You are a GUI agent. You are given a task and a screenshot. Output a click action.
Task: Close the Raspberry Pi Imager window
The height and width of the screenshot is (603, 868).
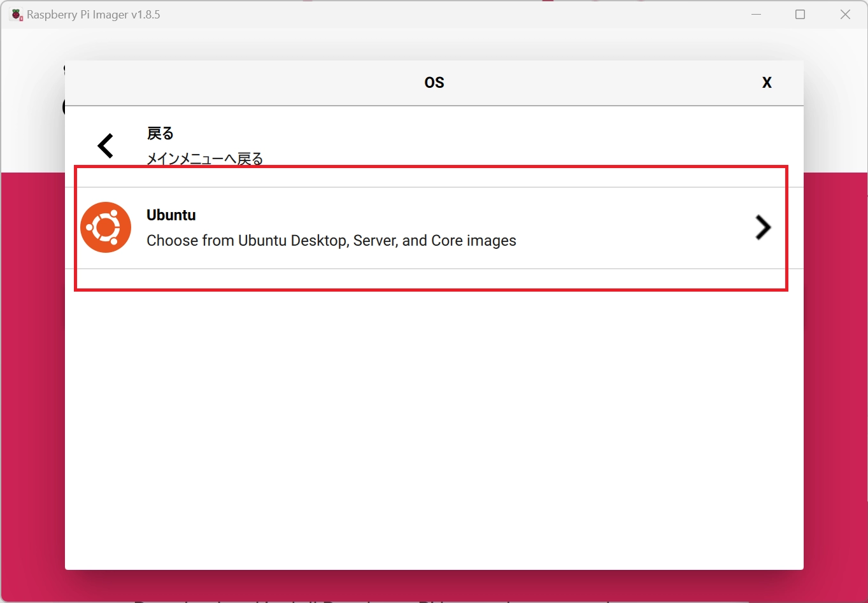coord(845,14)
